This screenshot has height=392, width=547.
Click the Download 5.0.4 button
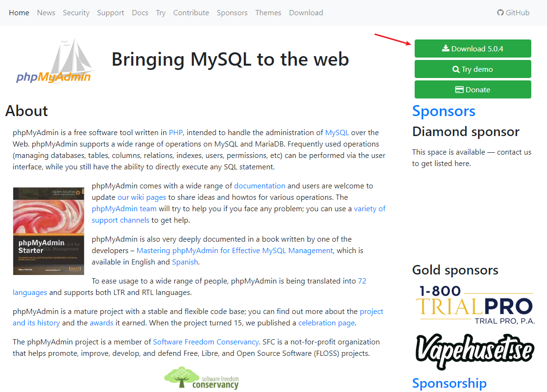point(473,49)
